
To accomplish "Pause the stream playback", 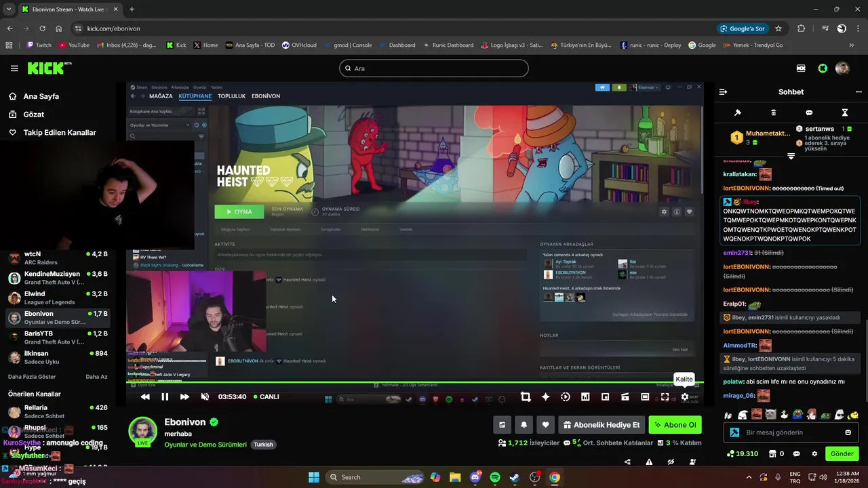I will pos(165,397).
